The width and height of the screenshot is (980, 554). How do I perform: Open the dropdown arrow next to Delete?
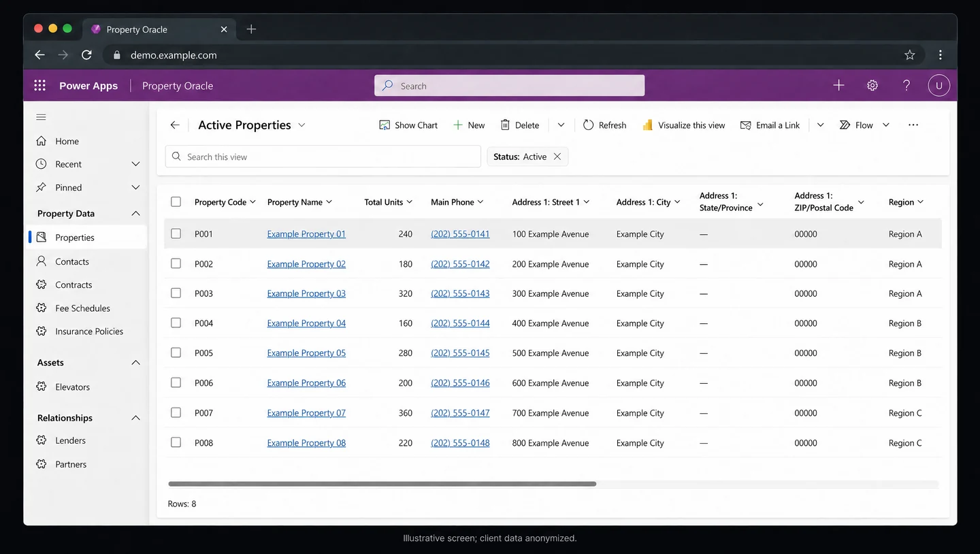coord(561,125)
